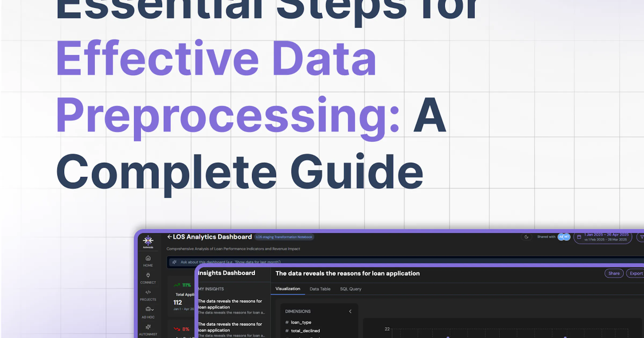Switch to the Data Table tab
This screenshot has height=338, width=644.
point(320,289)
